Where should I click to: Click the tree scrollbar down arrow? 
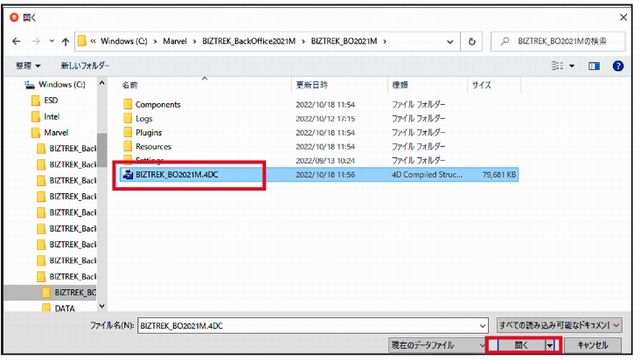point(102,306)
